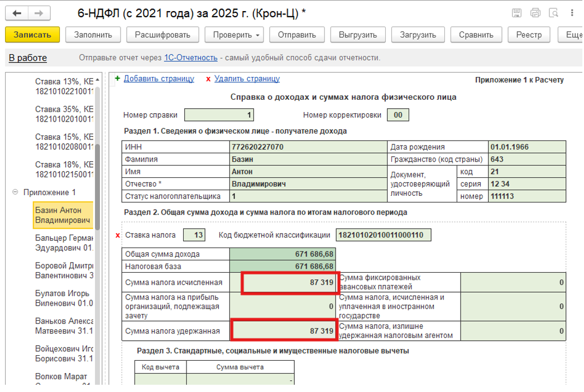584x392 pixels.
Task: Click the Номер справки input field
Action: pyautogui.click(x=220, y=115)
